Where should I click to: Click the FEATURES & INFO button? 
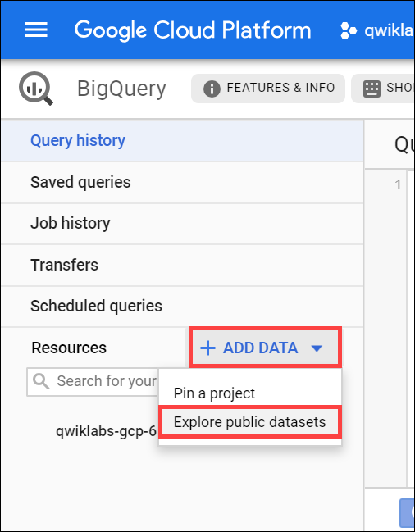click(x=268, y=89)
